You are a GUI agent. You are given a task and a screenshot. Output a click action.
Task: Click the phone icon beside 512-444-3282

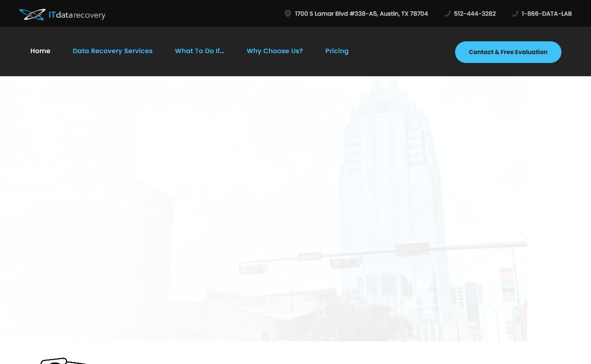click(447, 14)
